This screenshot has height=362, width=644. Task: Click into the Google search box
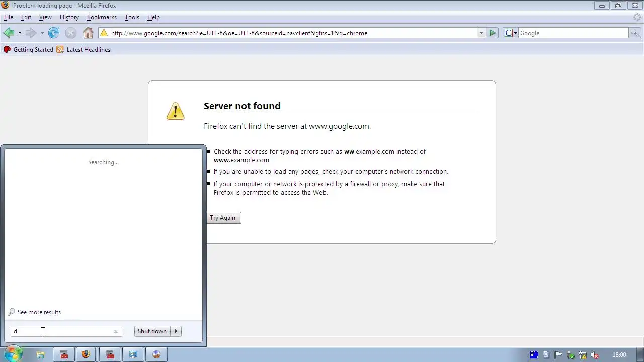pyautogui.click(x=574, y=33)
